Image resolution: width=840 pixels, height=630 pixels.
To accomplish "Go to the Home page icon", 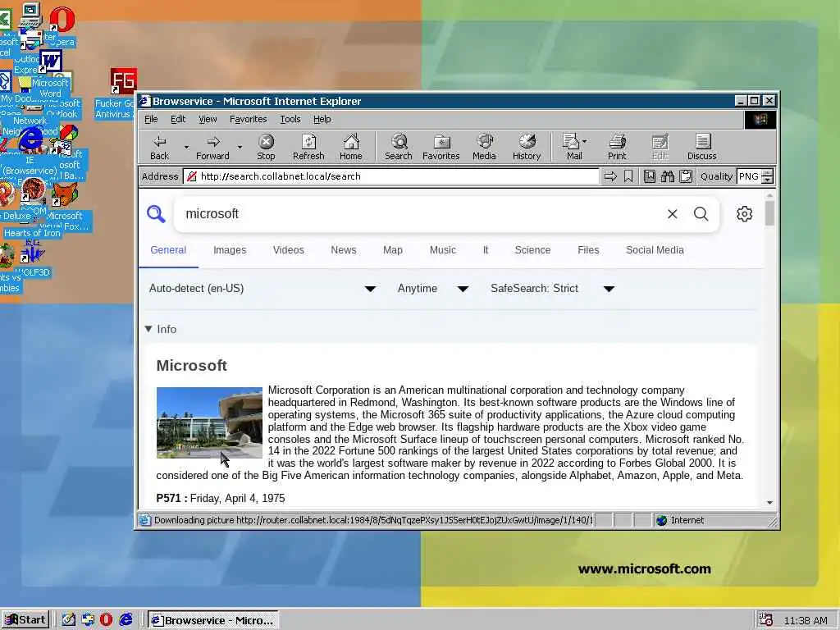I will (351, 147).
